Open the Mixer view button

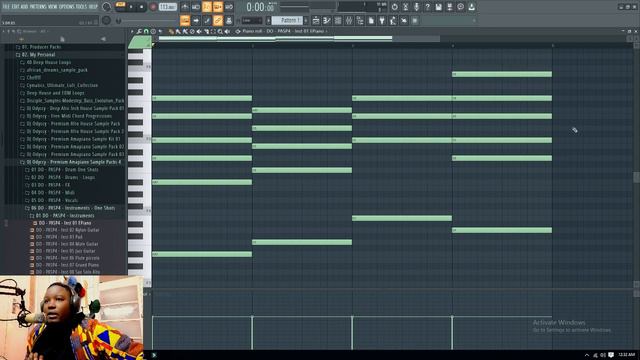click(x=349, y=20)
